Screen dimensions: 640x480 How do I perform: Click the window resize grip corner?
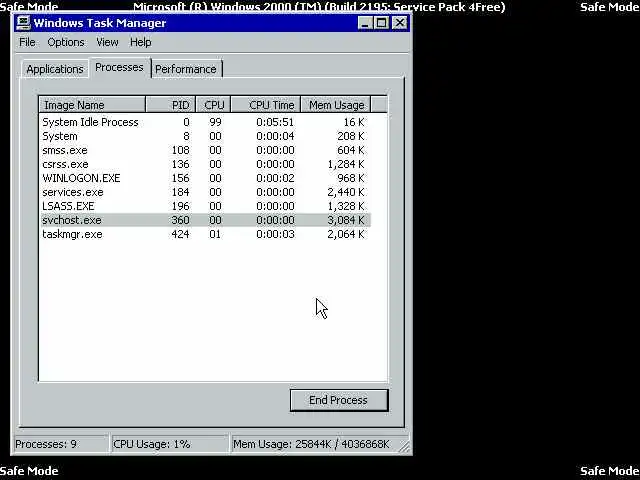404,447
